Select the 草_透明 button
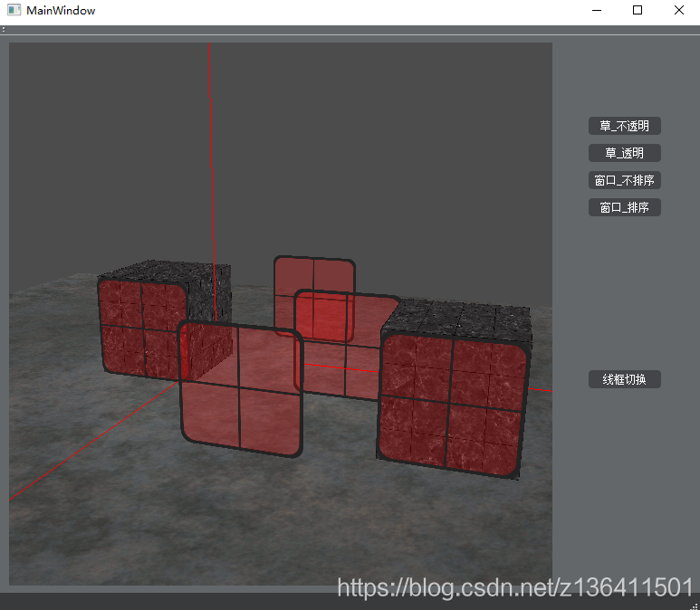The image size is (700, 610). (x=624, y=153)
